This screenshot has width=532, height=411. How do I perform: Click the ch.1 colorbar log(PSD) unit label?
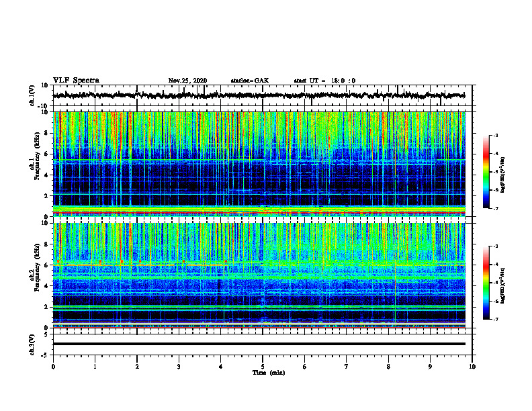502,175
